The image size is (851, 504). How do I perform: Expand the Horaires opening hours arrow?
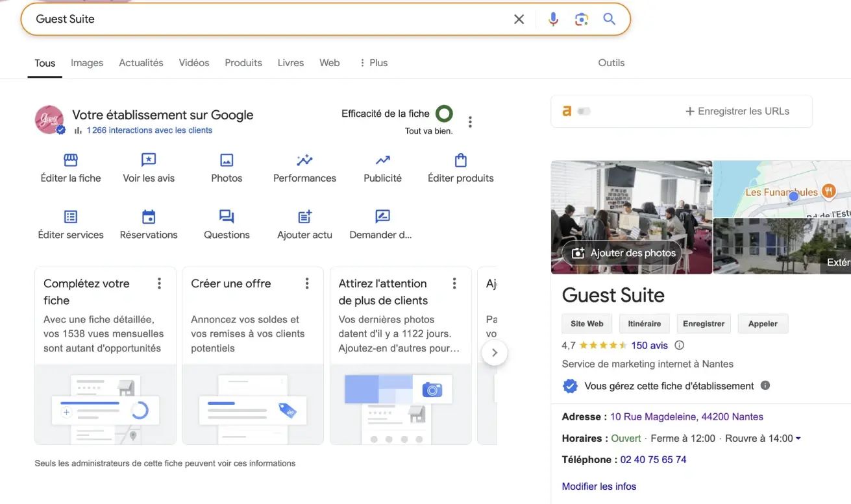click(x=798, y=438)
